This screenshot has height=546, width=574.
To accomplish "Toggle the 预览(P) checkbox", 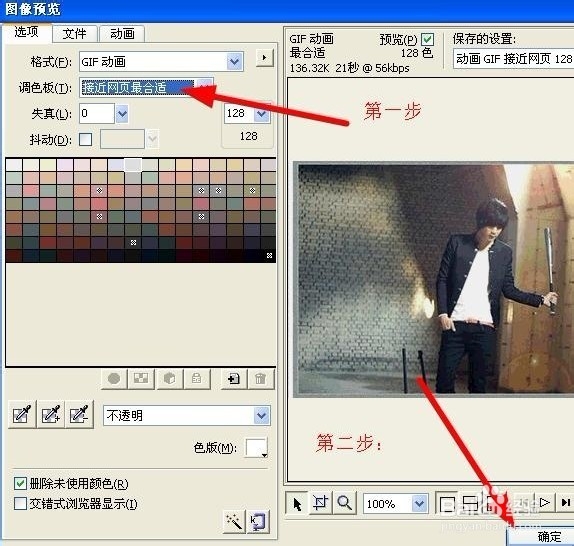I will coord(427,39).
